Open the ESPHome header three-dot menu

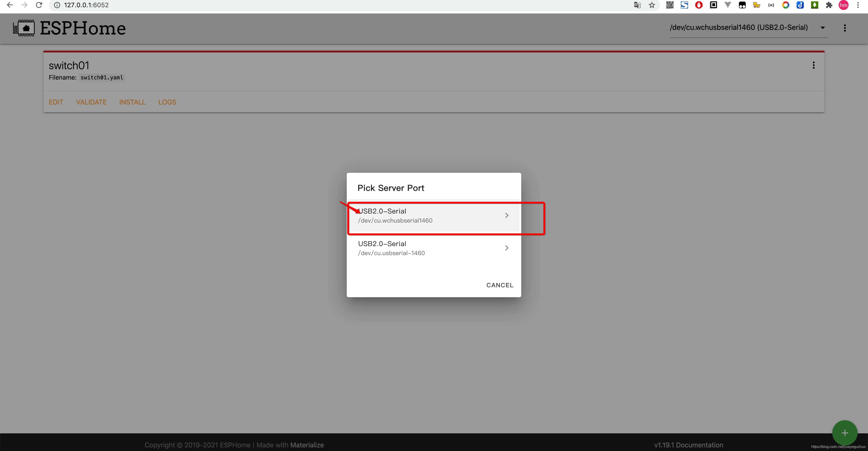pyautogui.click(x=844, y=28)
